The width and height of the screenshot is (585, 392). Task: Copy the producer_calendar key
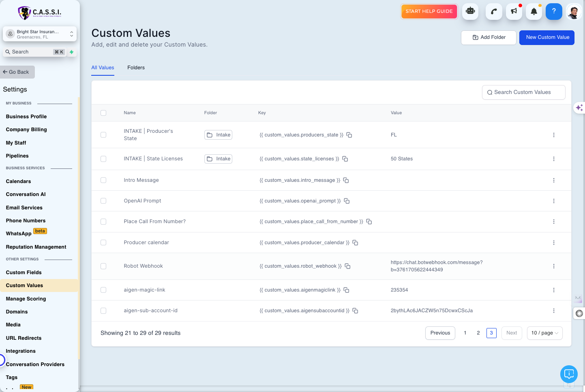click(355, 243)
